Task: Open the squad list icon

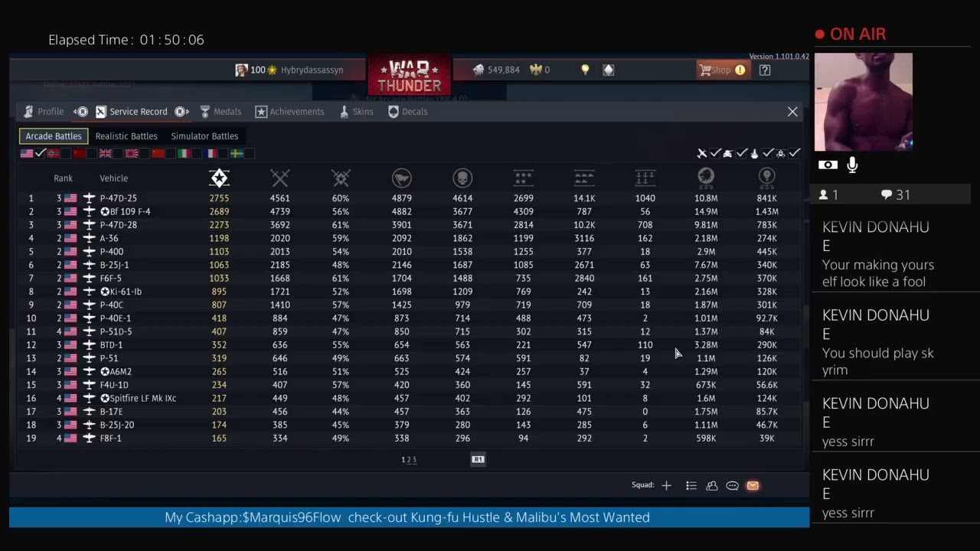Action: [x=691, y=485]
